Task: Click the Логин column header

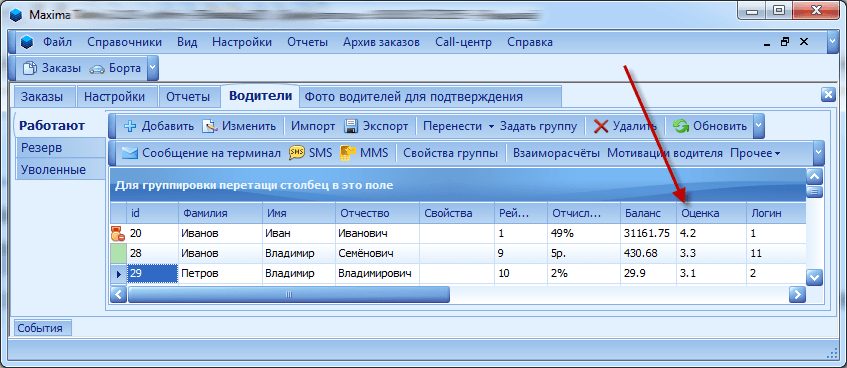Action: (x=776, y=213)
